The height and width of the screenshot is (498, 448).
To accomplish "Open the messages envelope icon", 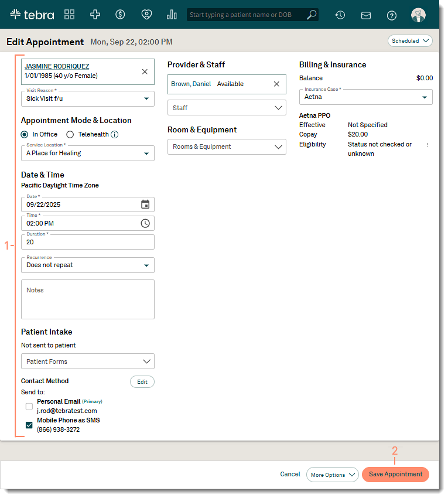I will coord(366,15).
